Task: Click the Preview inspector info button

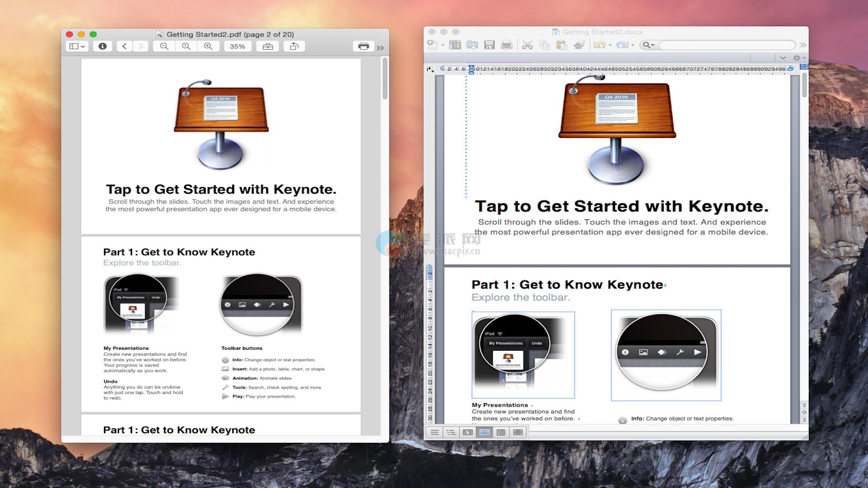Action: (103, 46)
